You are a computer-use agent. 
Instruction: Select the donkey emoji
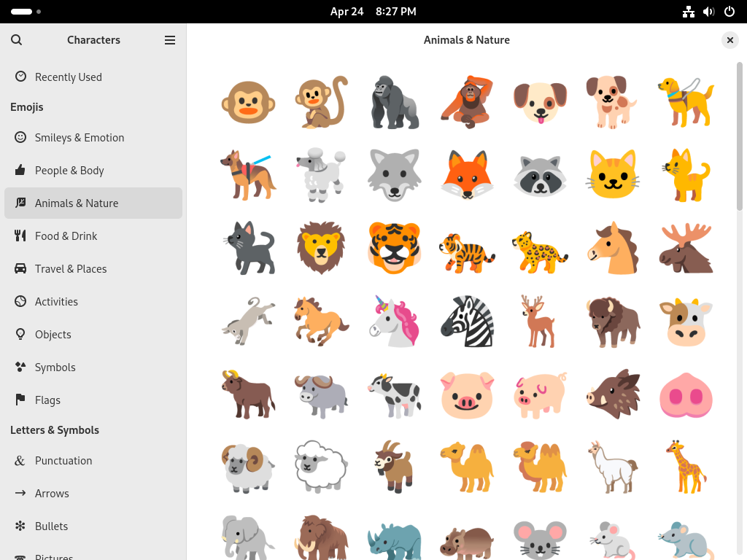point(248,322)
